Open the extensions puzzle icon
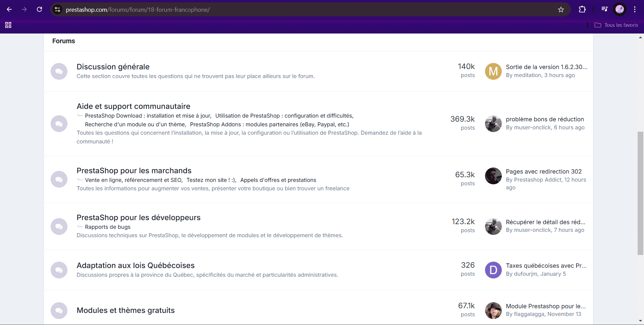 tap(582, 9)
